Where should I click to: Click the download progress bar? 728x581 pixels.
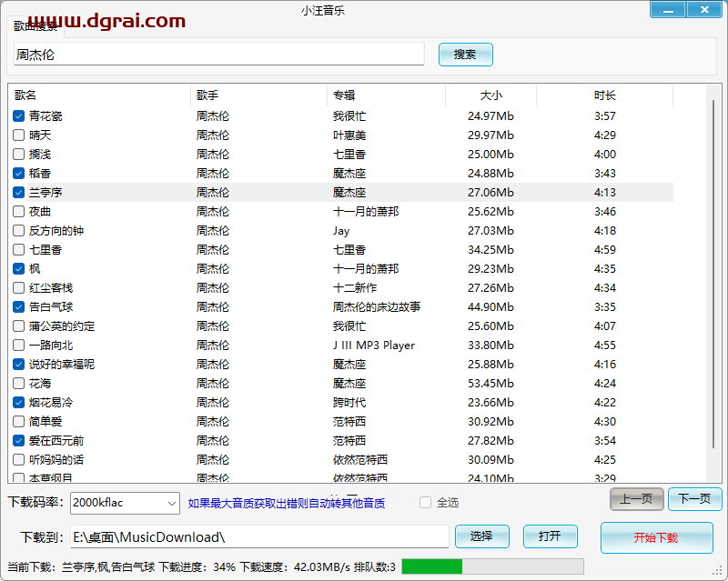[x=492, y=566]
